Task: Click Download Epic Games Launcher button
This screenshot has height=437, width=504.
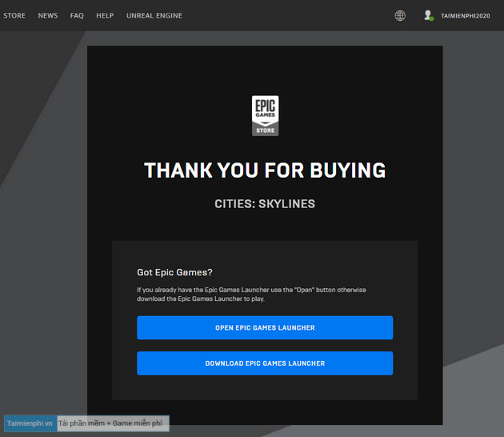Action: (x=265, y=363)
